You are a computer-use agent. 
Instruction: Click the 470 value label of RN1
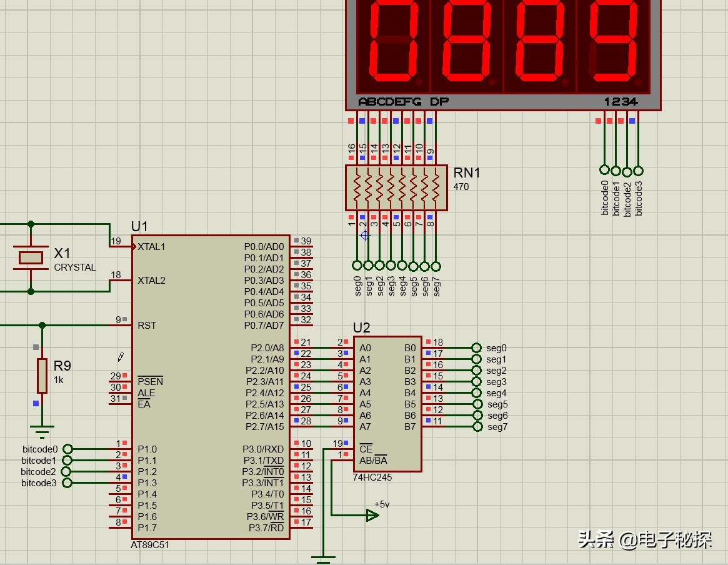(x=461, y=187)
